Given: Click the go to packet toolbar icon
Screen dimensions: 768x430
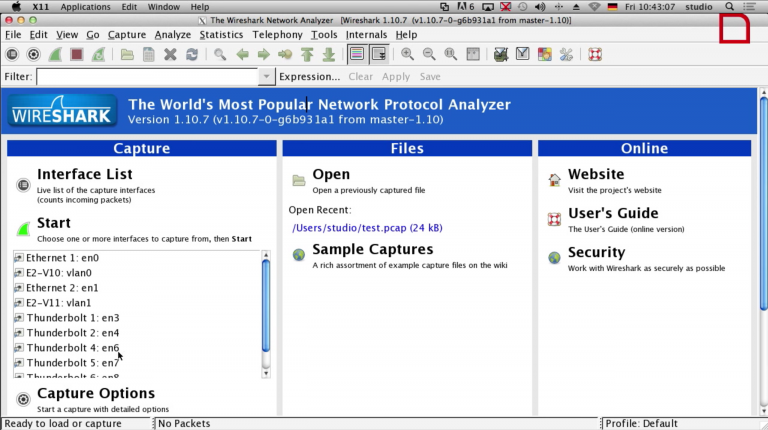Looking at the screenshot, I should point(285,54).
